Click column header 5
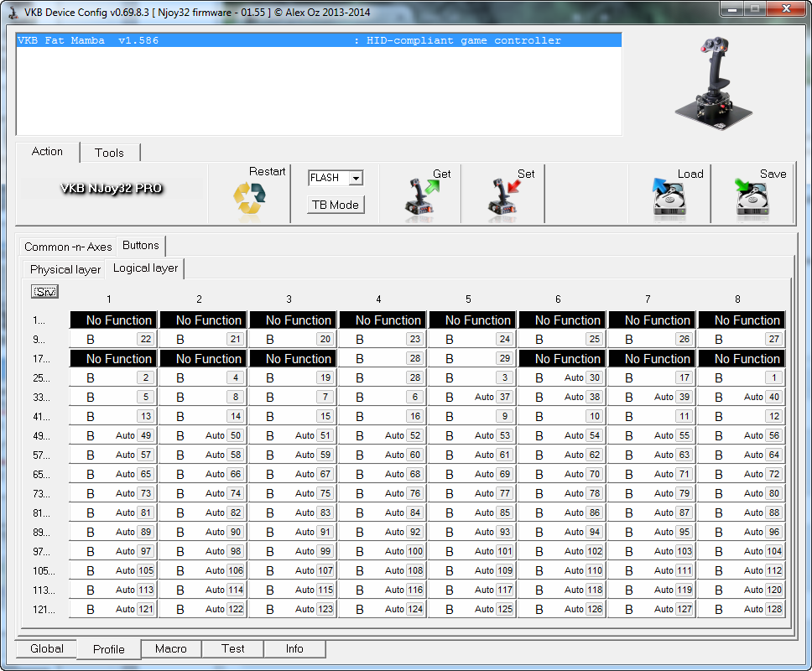Image resolution: width=812 pixels, height=671 pixels. click(x=468, y=299)
